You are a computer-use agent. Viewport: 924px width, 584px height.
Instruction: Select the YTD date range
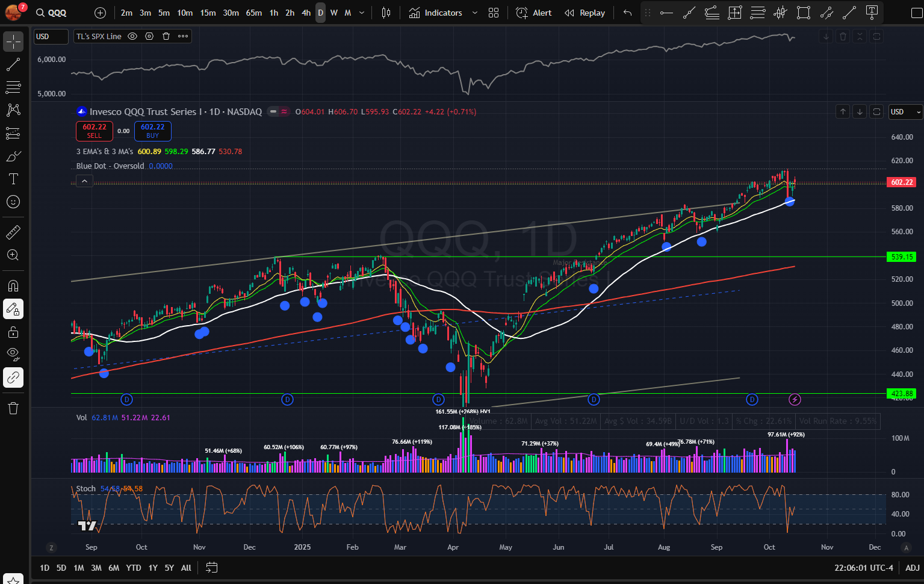(134, 568)
